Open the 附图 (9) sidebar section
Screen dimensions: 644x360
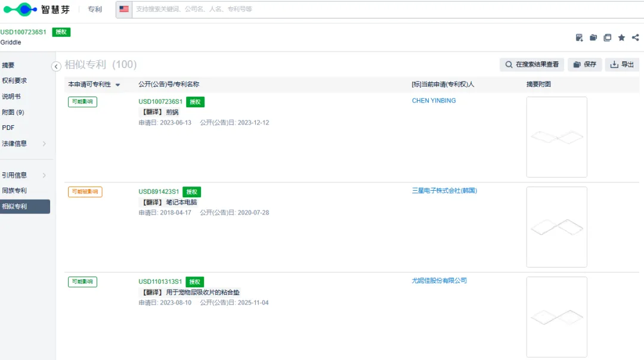[13, 112]
